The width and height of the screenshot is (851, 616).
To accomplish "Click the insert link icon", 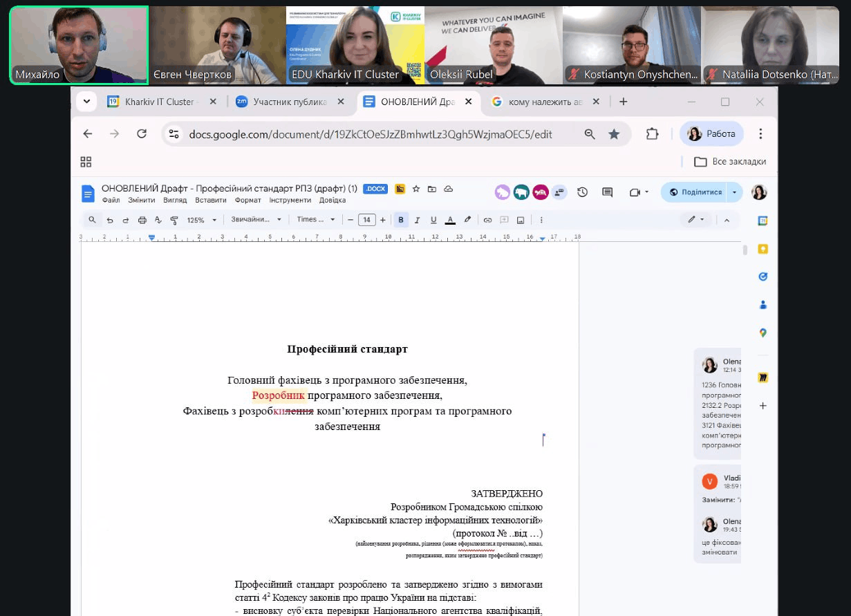I will click(487, 220).
